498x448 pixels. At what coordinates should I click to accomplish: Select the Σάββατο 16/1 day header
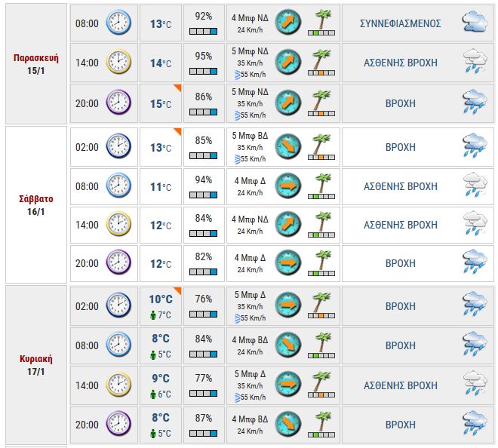click(36, 205)
